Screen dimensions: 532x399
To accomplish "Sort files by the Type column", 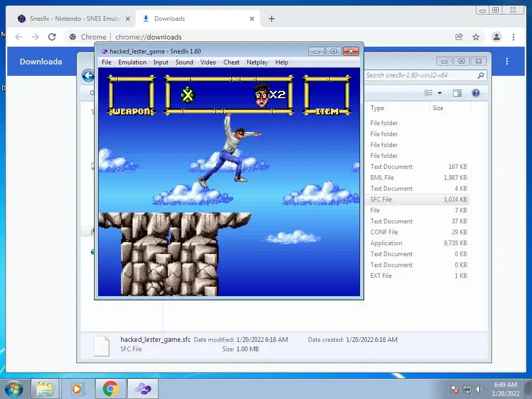I will point(377,108).
